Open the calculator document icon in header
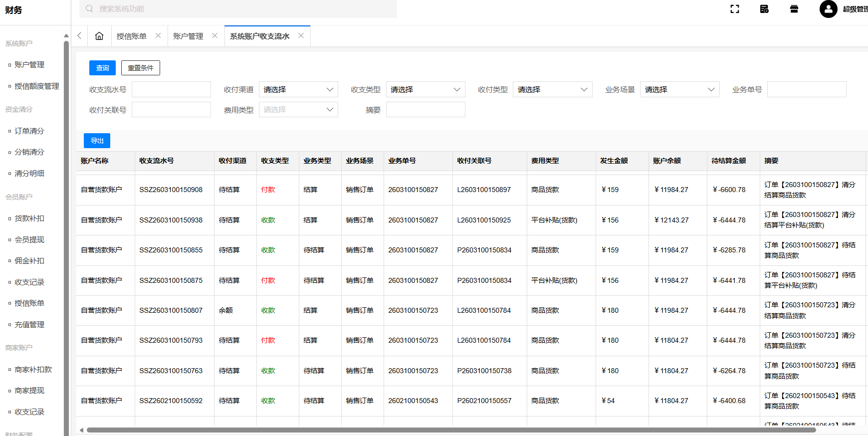 pyautogui.click(x=764, y=9)
